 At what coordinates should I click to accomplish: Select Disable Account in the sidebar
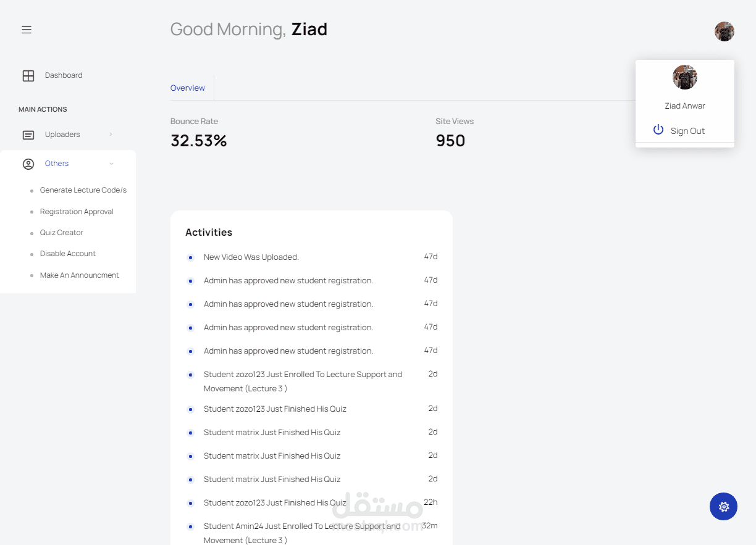tap(68, 254)
